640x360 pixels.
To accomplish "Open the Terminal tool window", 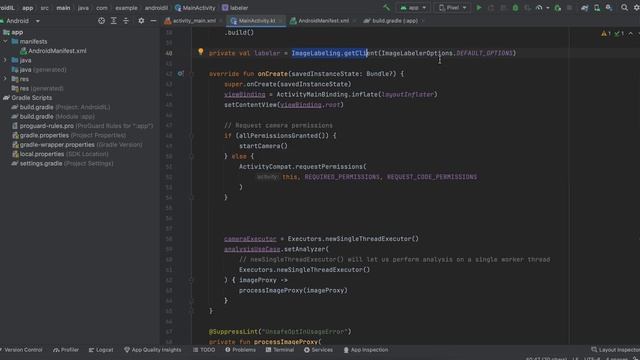I will pyautogui.click(x=280, y=350).
